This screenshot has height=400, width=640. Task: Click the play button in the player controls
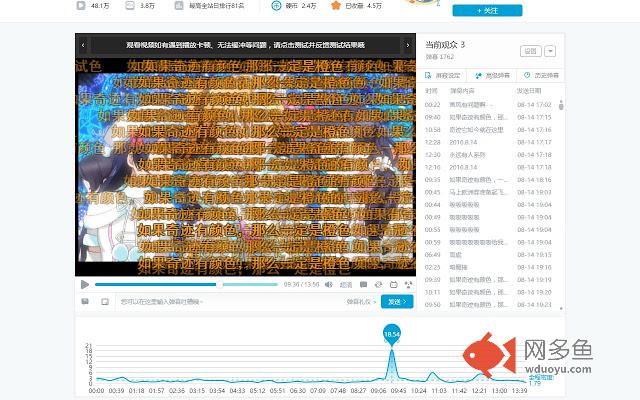point(85,284)
